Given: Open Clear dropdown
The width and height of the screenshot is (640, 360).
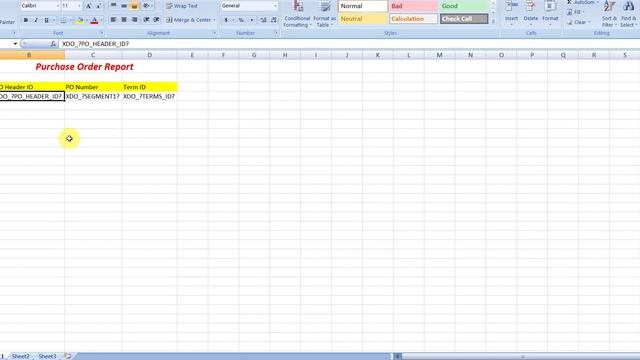Looking at the screenshot, I should click(579, 22).
